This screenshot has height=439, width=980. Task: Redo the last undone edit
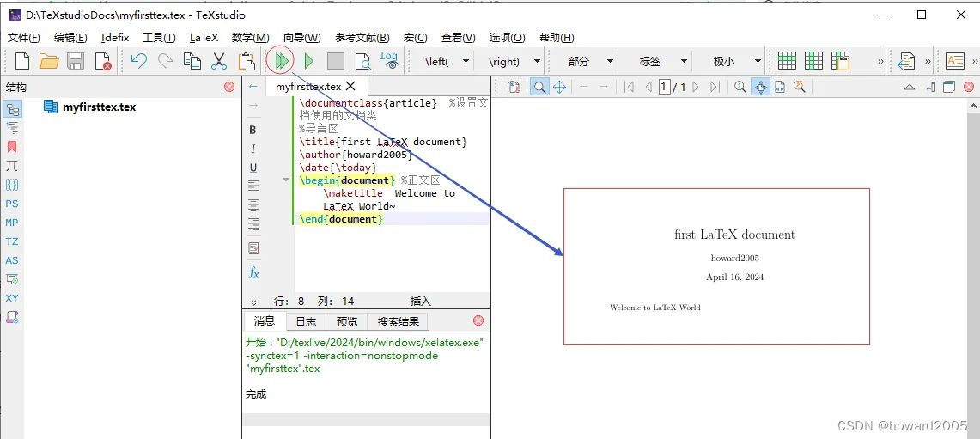click(166, 61)
